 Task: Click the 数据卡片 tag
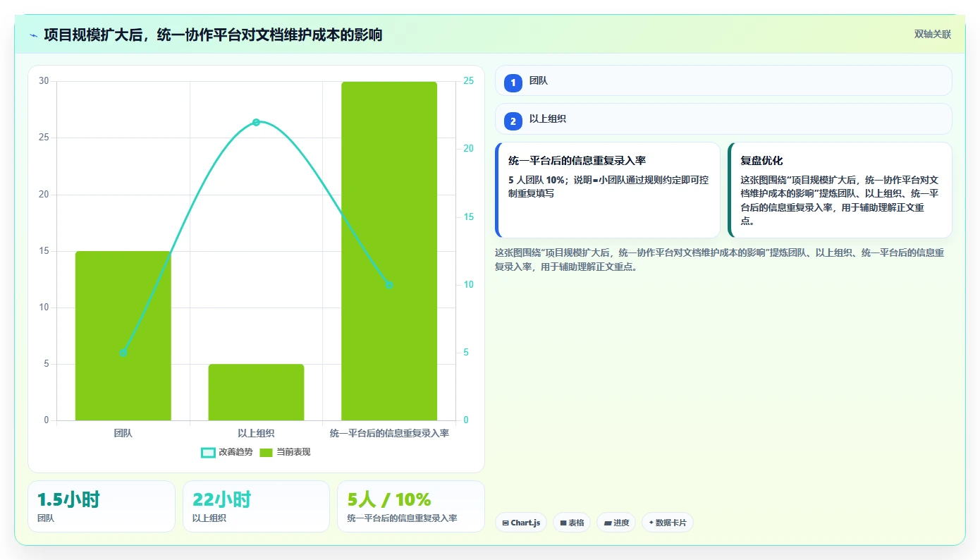[668, 523]
